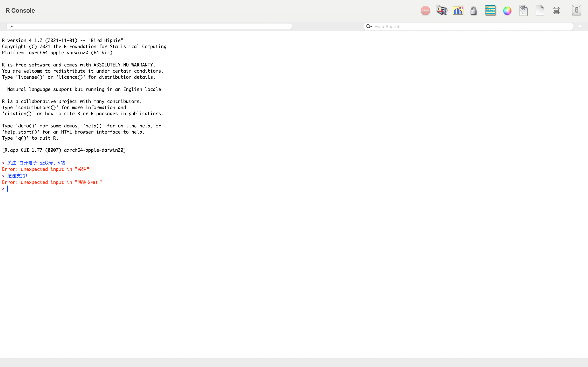Click the printer icon

(x=556, y=11)
